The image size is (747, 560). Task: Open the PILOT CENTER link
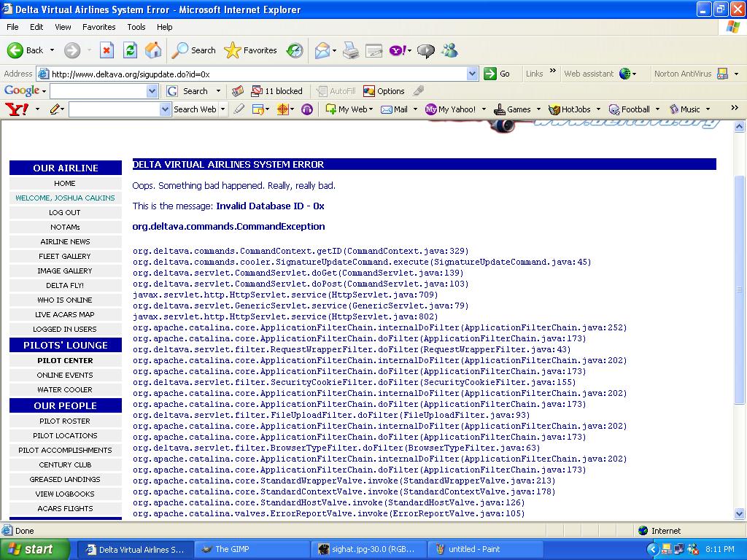(65, 360)
